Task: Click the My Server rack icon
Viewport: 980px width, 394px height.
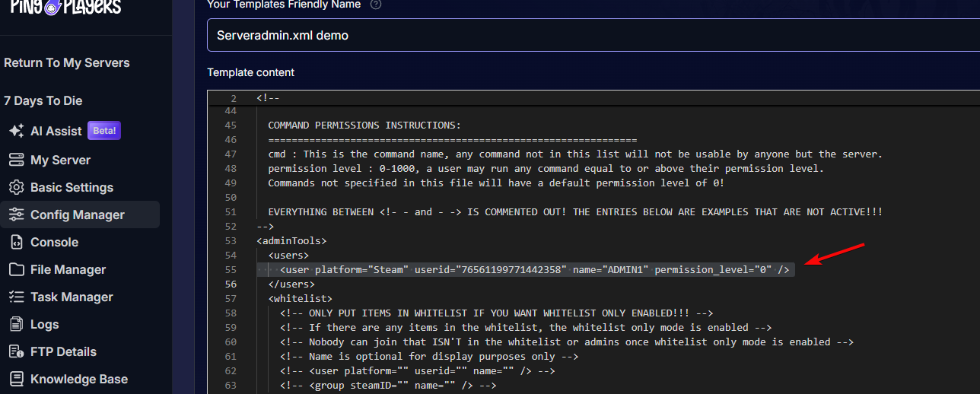Action: [x=16, y=160]
